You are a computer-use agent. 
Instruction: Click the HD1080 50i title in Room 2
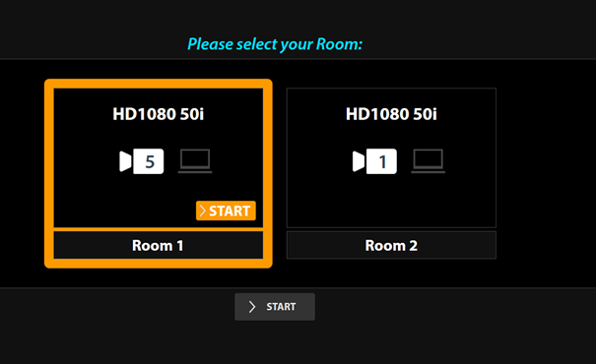[x=391, y=114]
